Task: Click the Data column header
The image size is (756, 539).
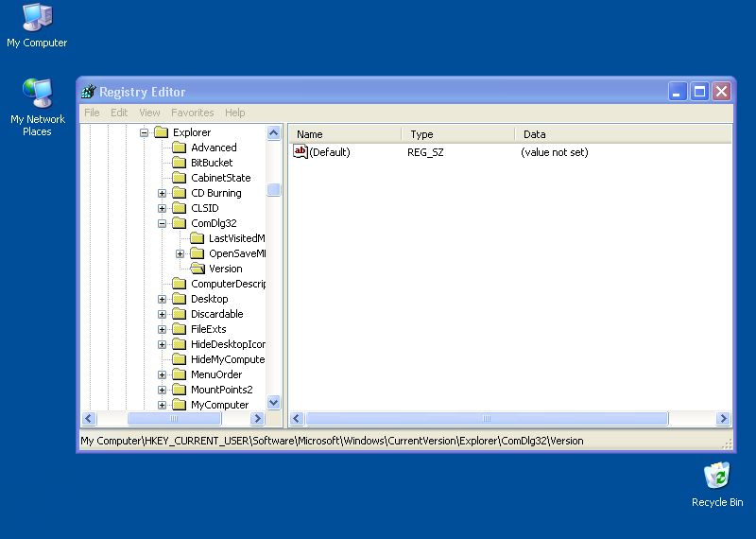Action: pyautogui.click(x=624, y=134)
